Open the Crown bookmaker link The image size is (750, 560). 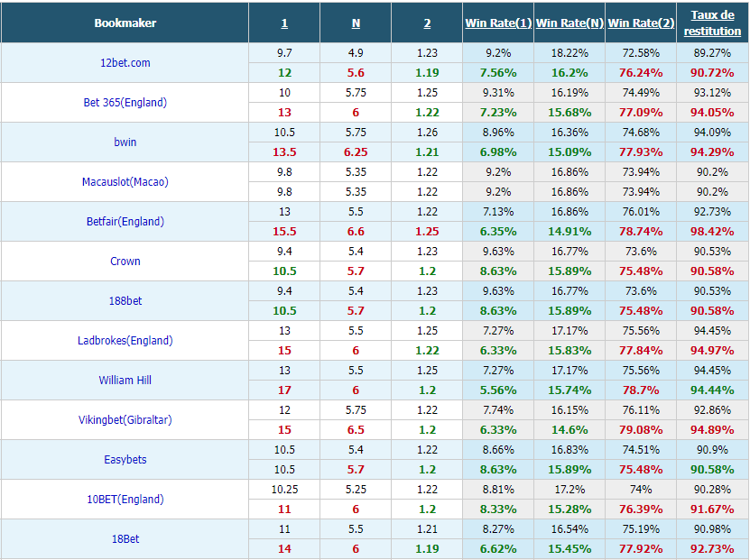125,261
